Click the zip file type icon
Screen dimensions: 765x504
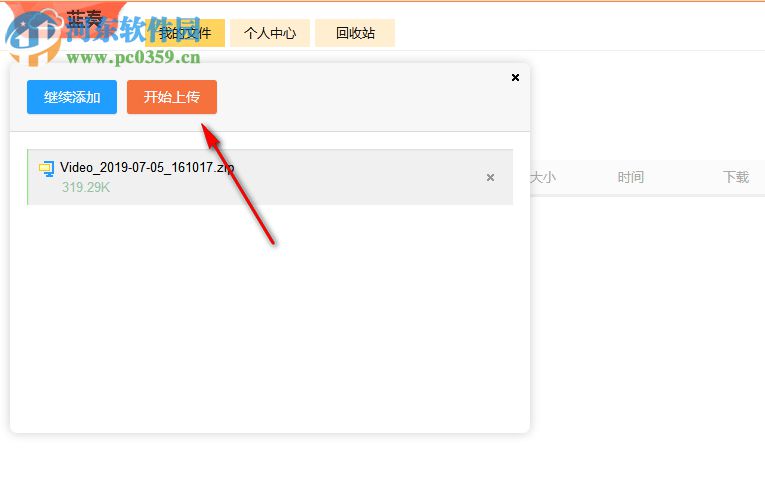46,169
